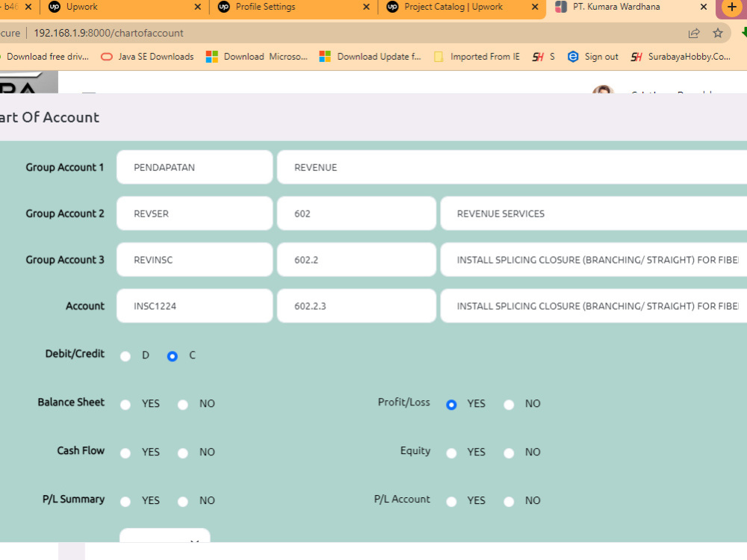Viewport: 747px width, 560px height.
Task: Set Profit/Loss to YES
Action: pos(451,405)
